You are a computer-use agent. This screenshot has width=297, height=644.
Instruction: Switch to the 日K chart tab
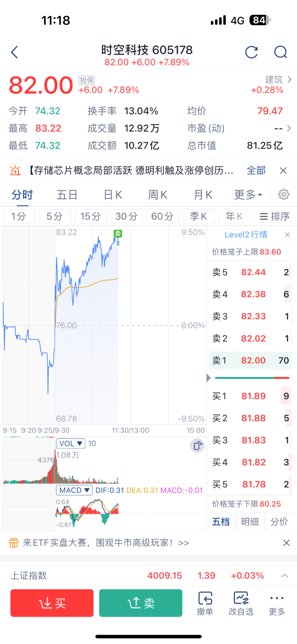[x=113, y=195]
